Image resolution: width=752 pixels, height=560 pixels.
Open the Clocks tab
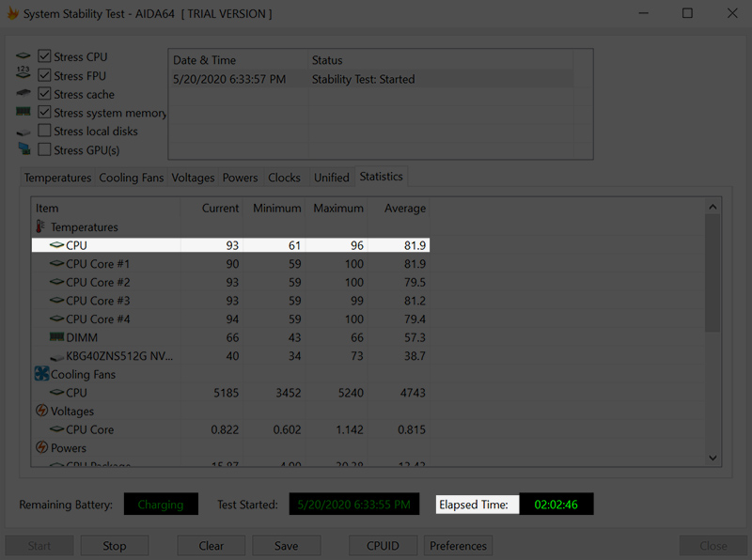click(284, 178)
